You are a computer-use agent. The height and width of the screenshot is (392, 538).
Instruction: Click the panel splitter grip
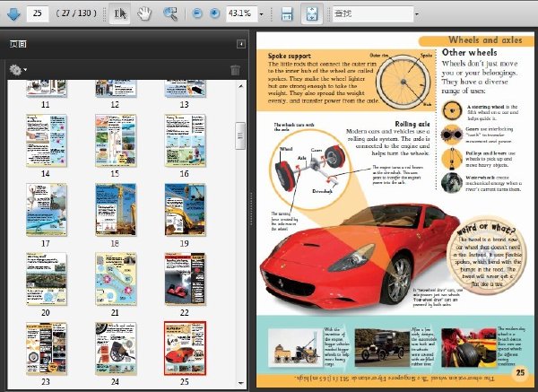(251, 209)
